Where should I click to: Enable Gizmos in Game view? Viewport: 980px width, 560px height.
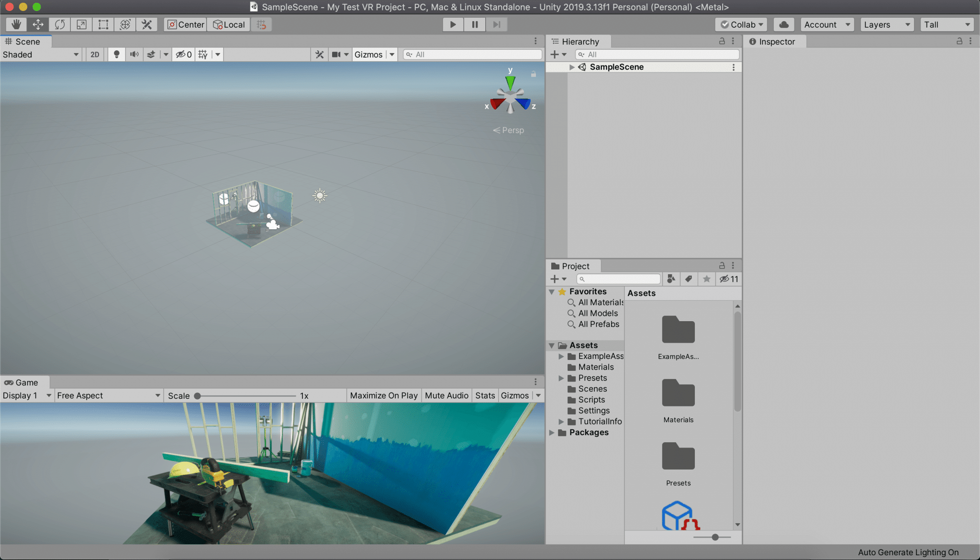pos(515,395)
